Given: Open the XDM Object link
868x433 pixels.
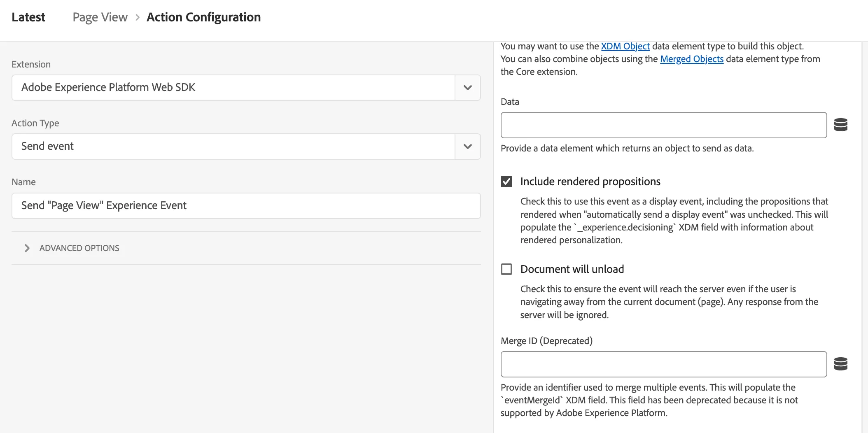Looking at the screenshot, I should pos(625,46).
